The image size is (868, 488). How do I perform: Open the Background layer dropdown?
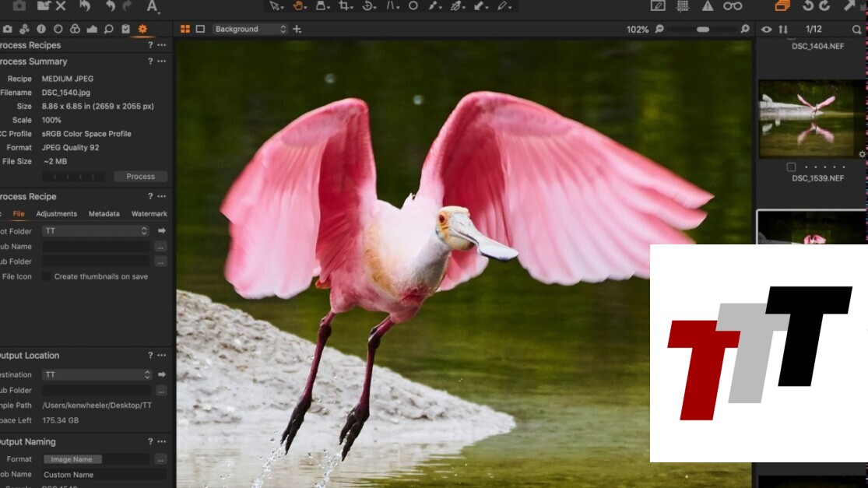click(250, 29)
